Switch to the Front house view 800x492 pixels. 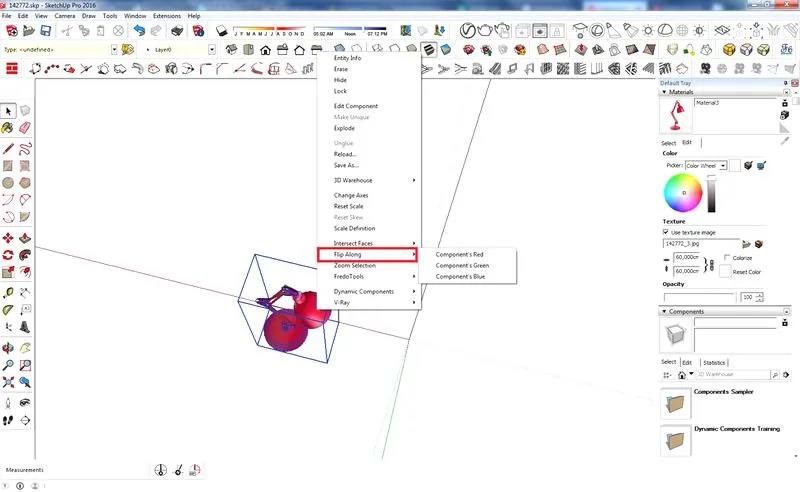pos(265,50)
